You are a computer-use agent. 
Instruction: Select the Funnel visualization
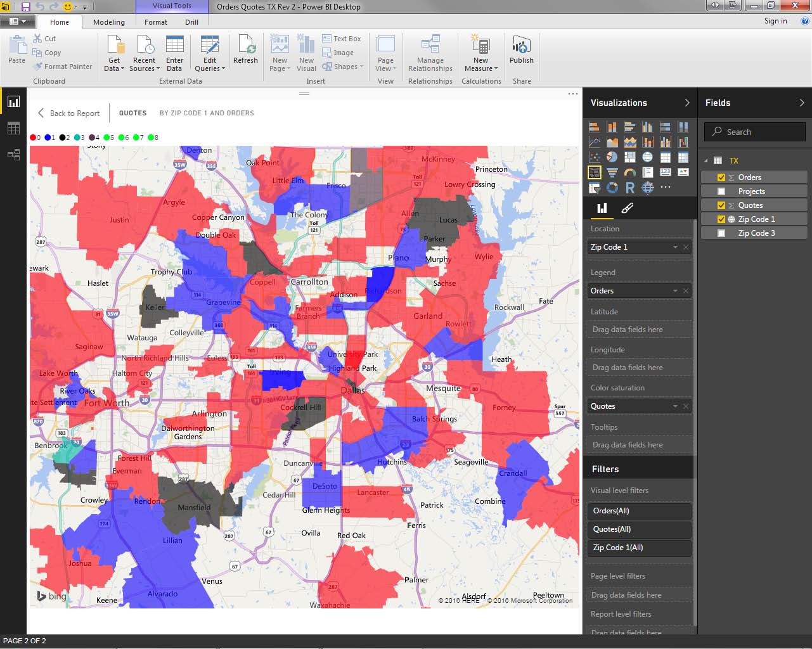612,172
